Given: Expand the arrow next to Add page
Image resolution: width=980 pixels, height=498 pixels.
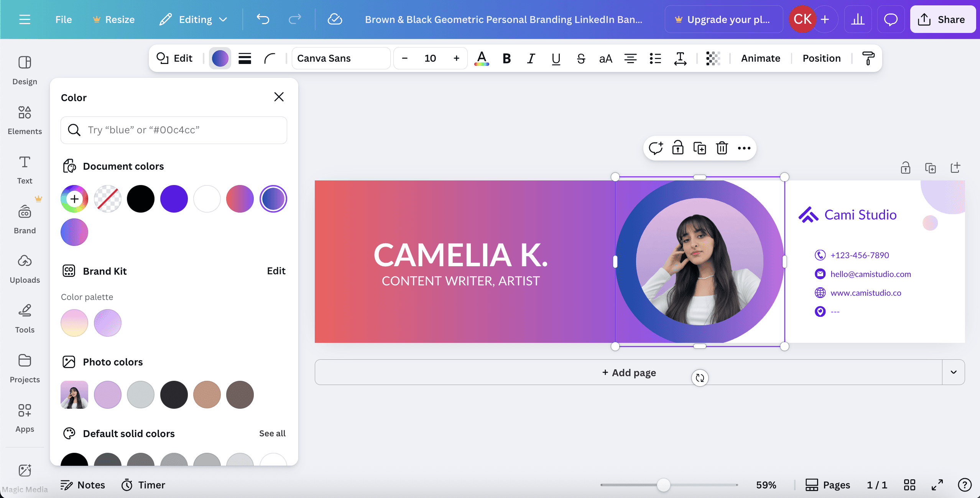Looking at the screenshot, I should tap(953, 372).
